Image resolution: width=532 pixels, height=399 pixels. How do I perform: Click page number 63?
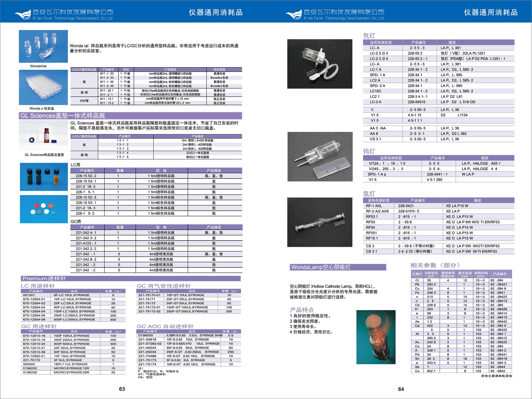coord(122,389)
